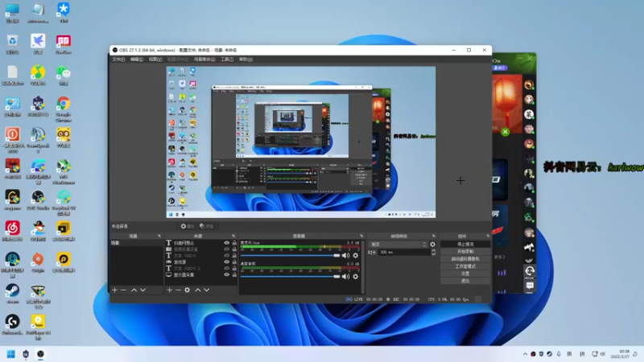Open QQ Music desktop shortcut
The height and width of the screenshot is (362, 644).
point(38,76)
